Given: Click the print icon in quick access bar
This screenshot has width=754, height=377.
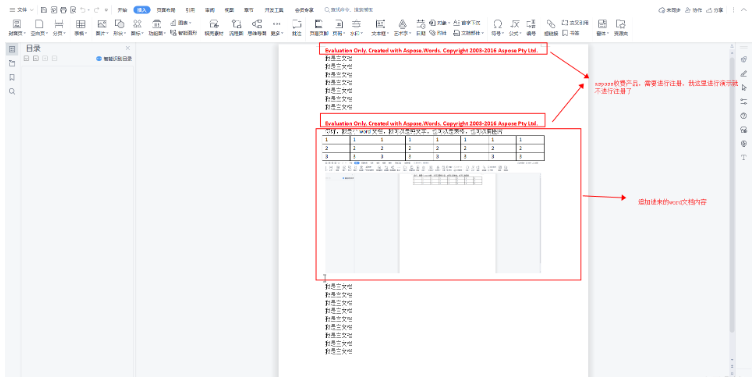Looking at the screenshot, I should coord(63,10).
